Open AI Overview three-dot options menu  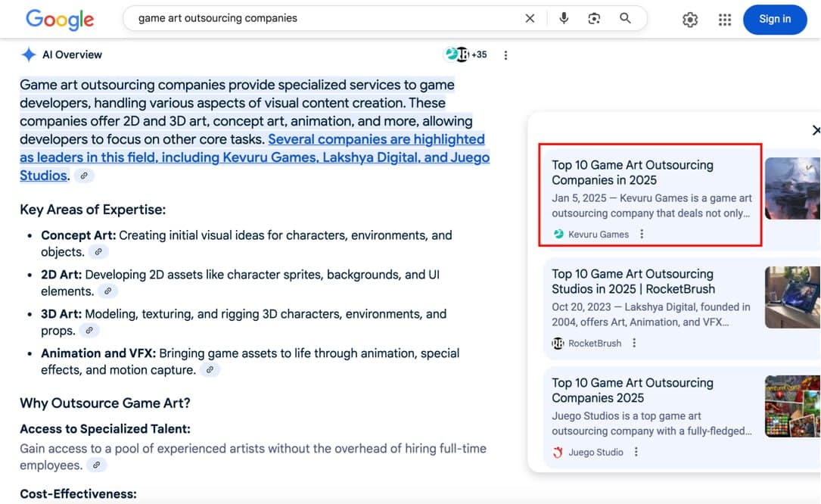[505, 55]
